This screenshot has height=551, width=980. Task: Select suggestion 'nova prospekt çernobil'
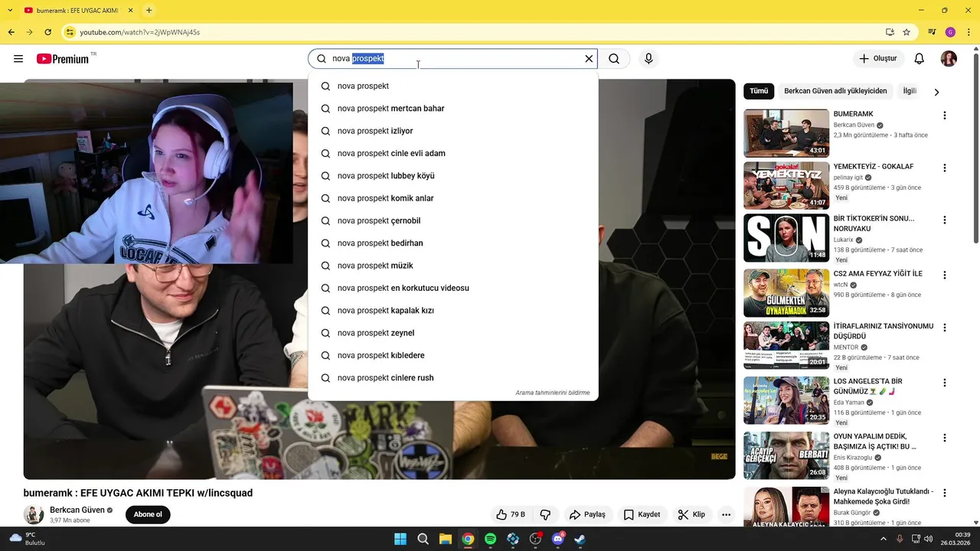[x=453, y=220]
